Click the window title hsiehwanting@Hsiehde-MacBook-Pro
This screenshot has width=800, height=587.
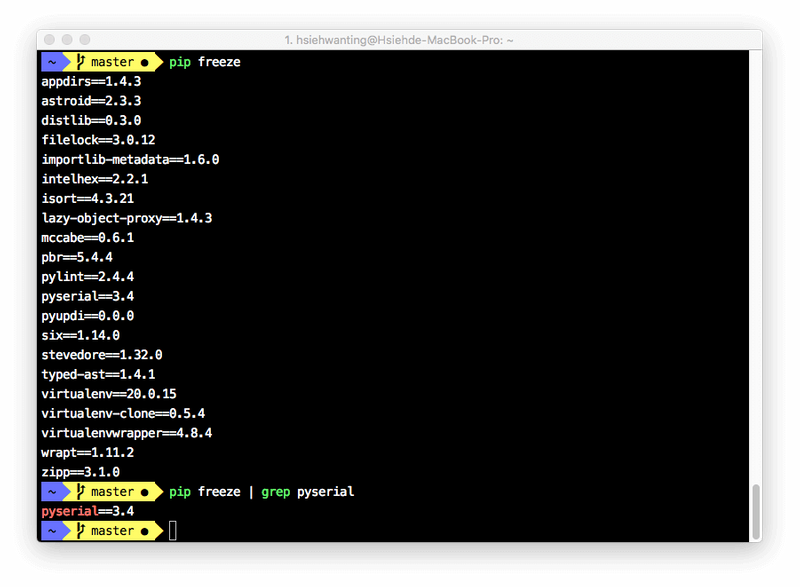(x=399, y=39)
